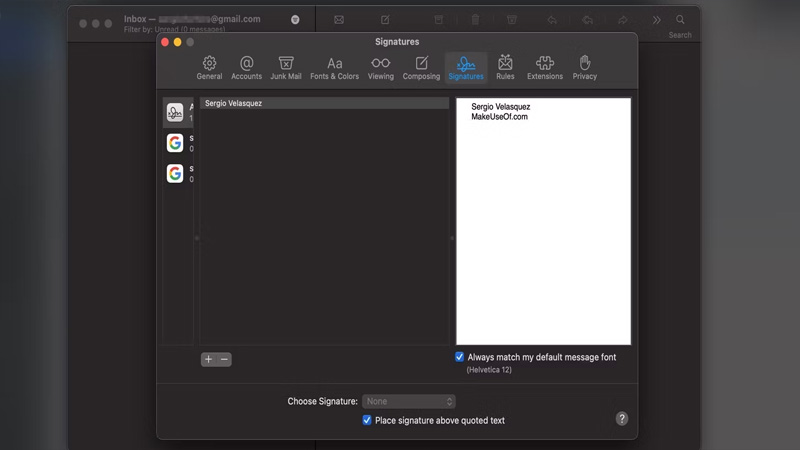Go to Composing preferences

tap(421, 68)
